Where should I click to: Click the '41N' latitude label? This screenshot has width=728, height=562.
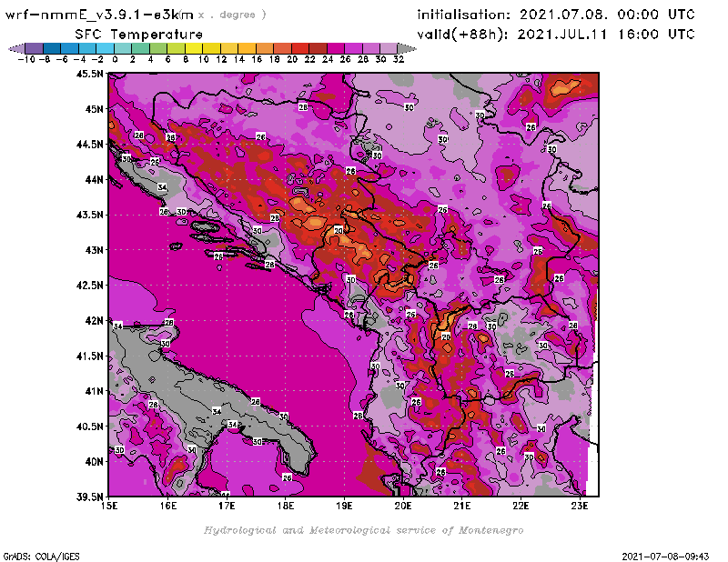tap(95, 391)
